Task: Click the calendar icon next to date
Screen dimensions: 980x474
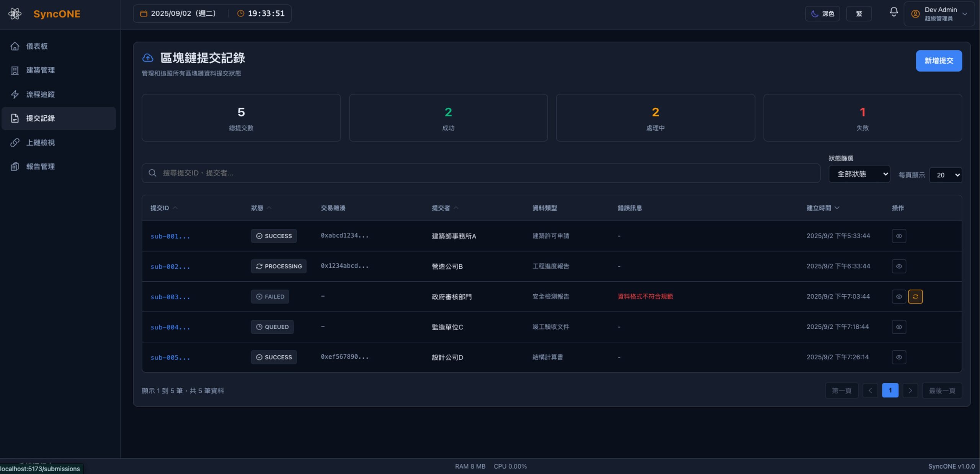Action: [144, 14]
